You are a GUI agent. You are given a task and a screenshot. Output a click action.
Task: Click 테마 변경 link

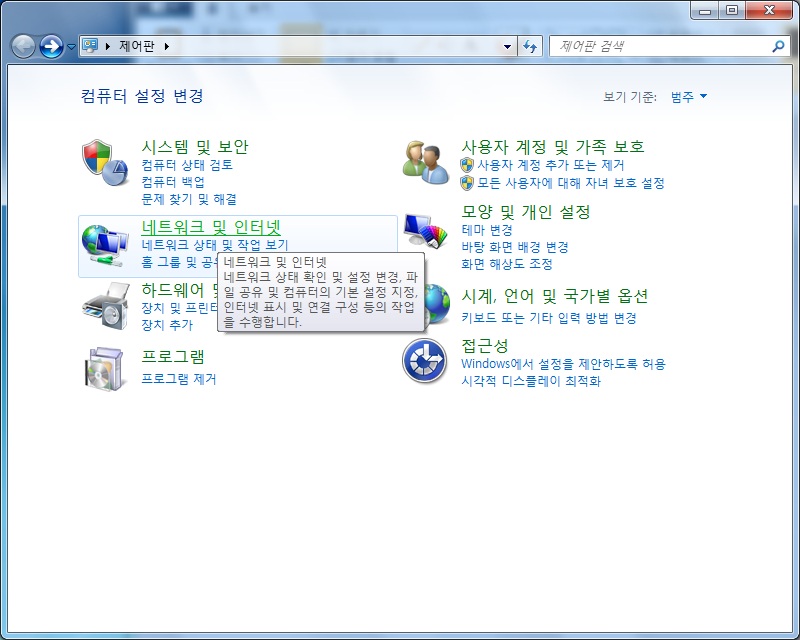click(x=487, y=230)
